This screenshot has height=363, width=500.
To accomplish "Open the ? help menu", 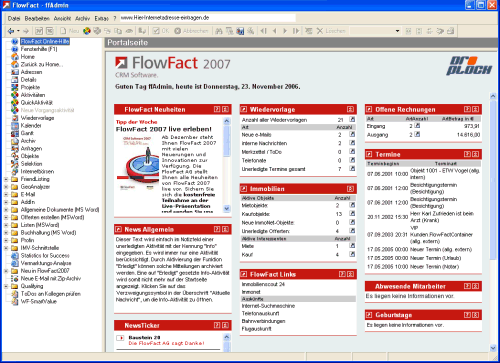I will coord(115,18).
